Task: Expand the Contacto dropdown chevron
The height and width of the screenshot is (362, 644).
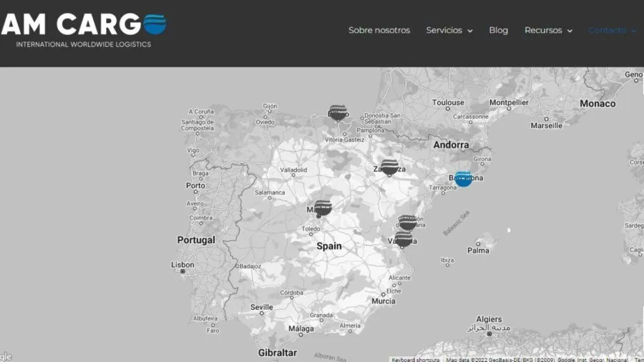Action: coord(634,31)
